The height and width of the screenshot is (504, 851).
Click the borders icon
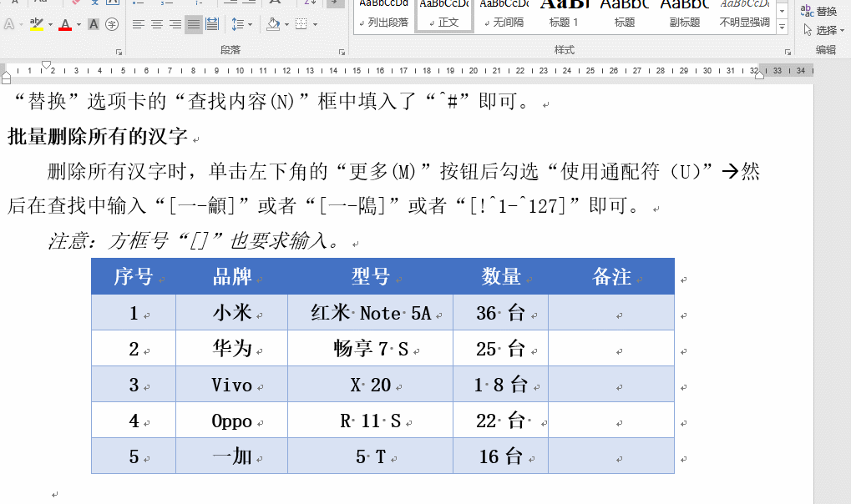coord(301,24)
